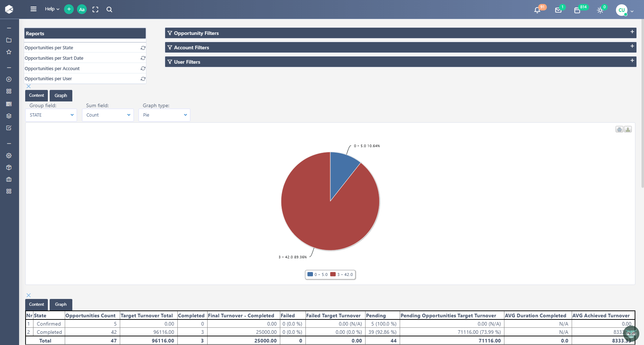Open the calendar icon with 814 badge

coord(577,10)
